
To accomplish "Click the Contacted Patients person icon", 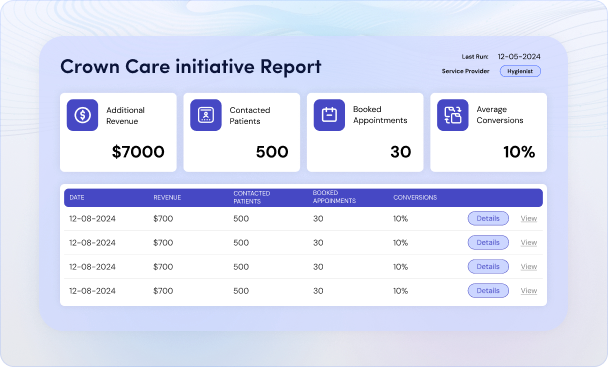I will 206,115.
